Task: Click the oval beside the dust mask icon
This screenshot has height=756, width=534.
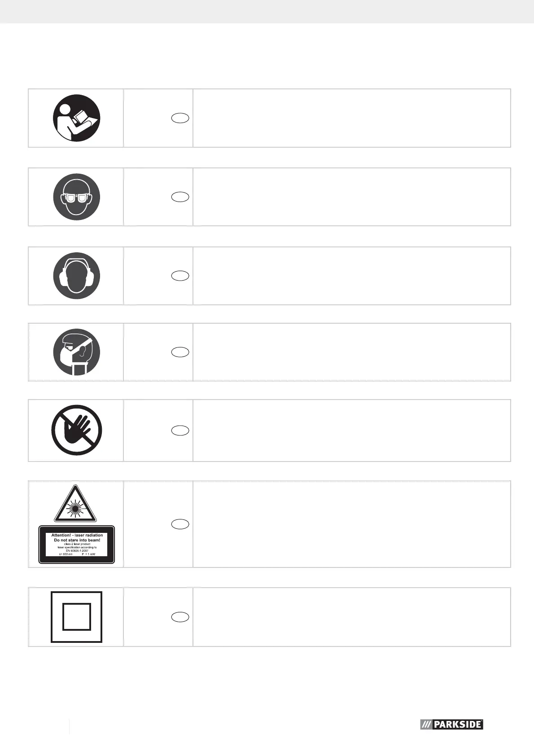Action: click(180, 352)
